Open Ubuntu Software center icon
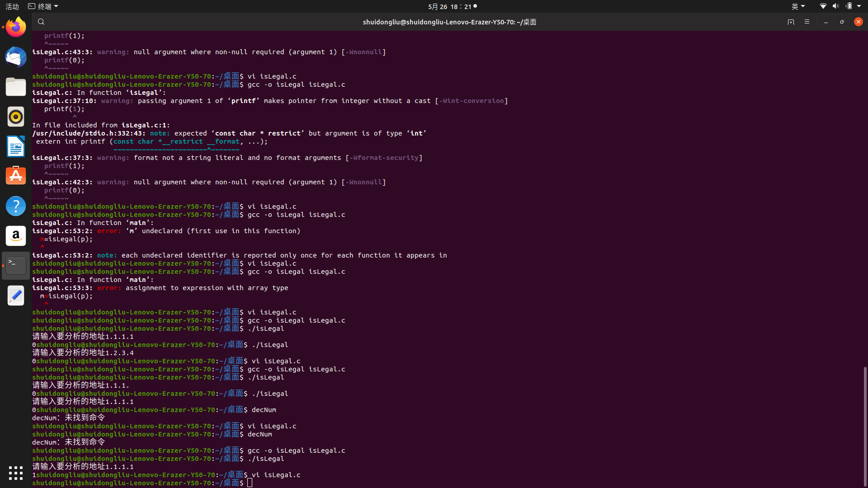Screen dimensions: 868x488 [x=16, y=176]
